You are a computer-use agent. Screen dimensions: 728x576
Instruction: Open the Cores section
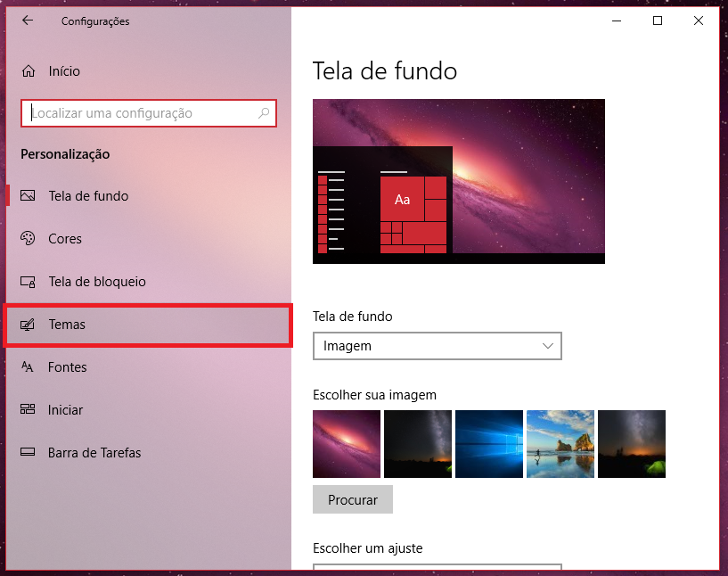tap(149, 238)
